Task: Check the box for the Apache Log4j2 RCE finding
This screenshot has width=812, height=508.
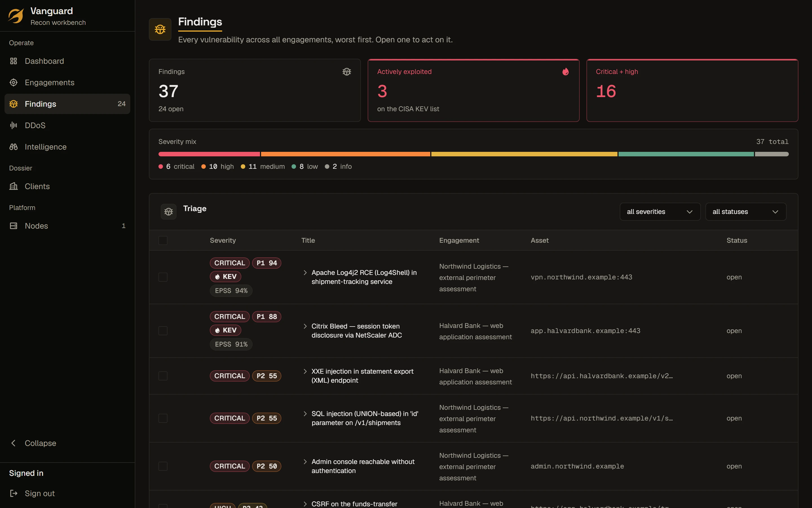Action: click(x=163, y=277)
